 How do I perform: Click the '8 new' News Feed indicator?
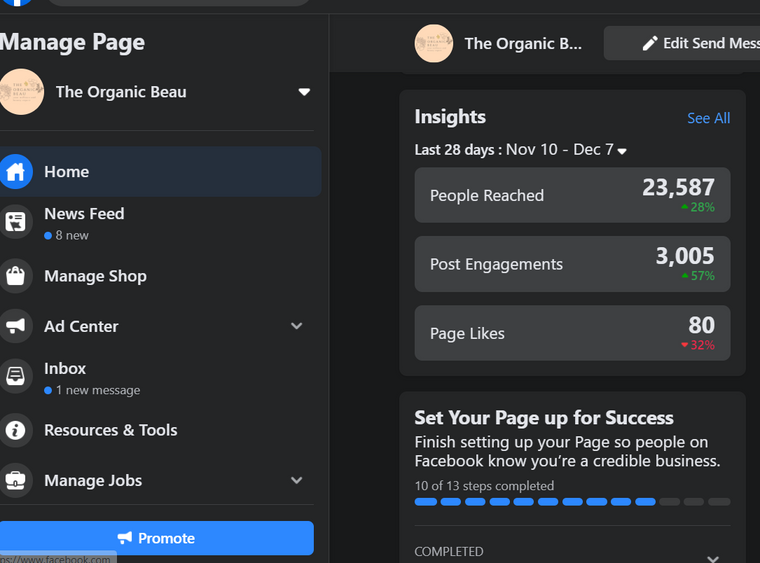point(66,235)
